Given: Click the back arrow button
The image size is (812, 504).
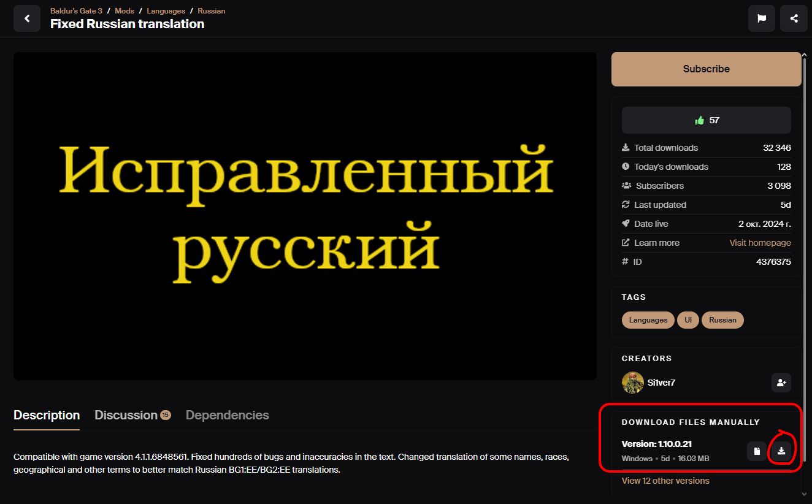Looking at the screenshot, I should point(27,18).
